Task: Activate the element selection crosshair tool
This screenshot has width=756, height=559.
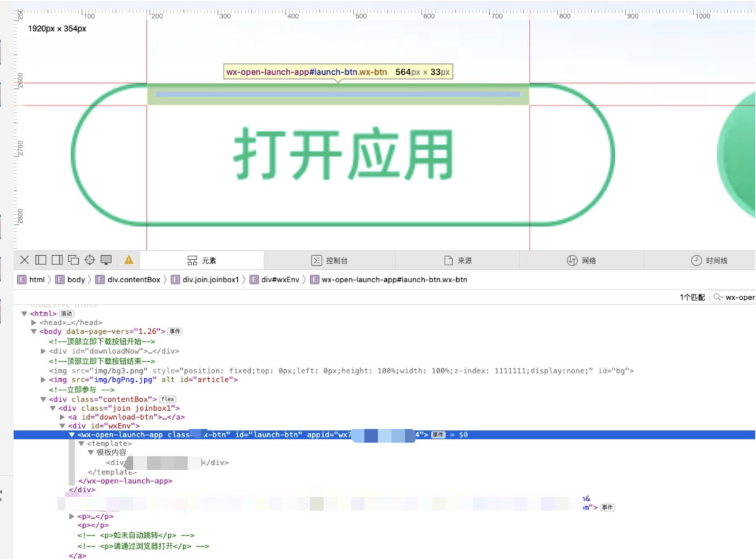Action: pos(90,260)
